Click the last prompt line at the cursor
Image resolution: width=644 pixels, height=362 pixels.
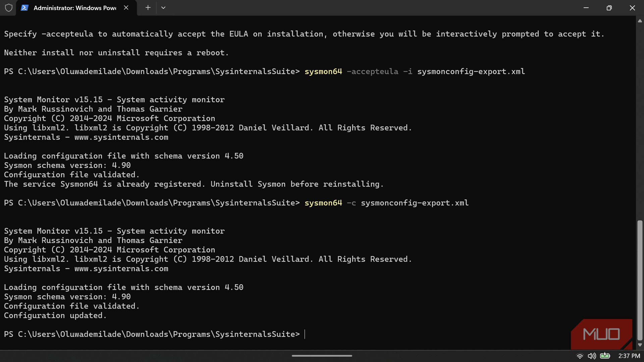[x=154, y=335]
